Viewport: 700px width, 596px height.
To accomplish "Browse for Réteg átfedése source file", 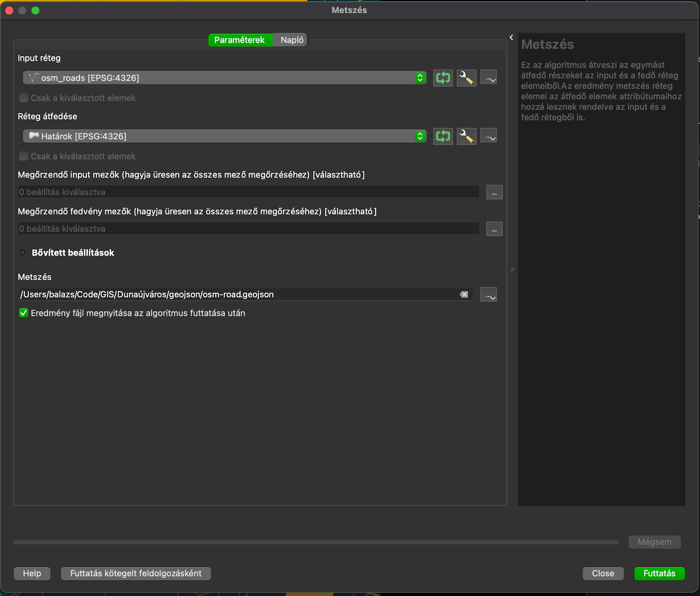I will (489, 136).
